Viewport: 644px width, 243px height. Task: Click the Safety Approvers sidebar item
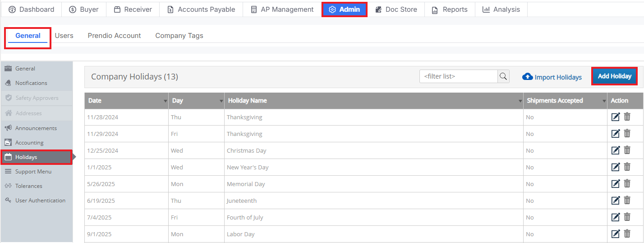(x=37, y=98)
